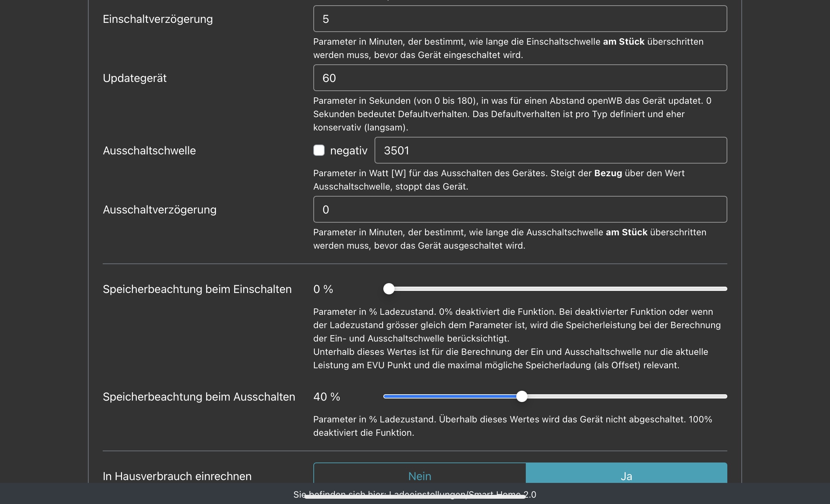Click the 'Updategerät' label text
The image size is (830, 504).
(x=135, y=78)
